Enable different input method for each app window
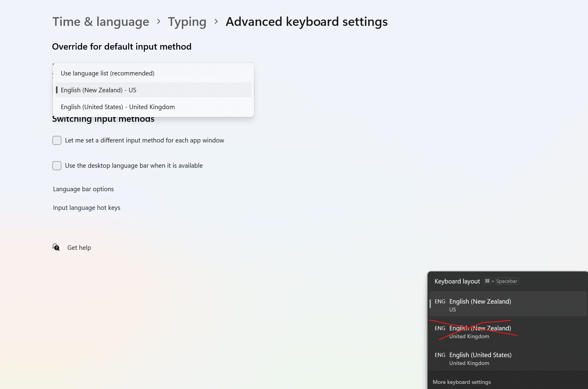Viewport: 588px width, 389px height. (x=57, y=140)
